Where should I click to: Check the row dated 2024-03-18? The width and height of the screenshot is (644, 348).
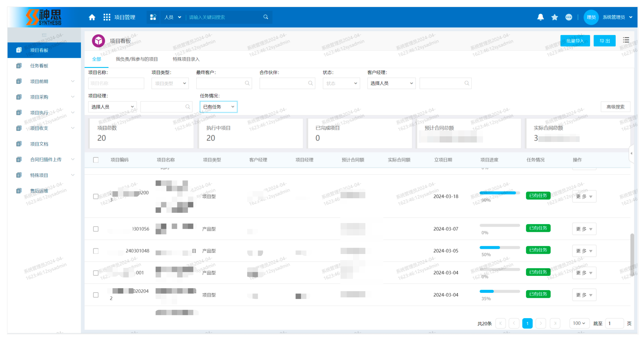tap(96, 196)
